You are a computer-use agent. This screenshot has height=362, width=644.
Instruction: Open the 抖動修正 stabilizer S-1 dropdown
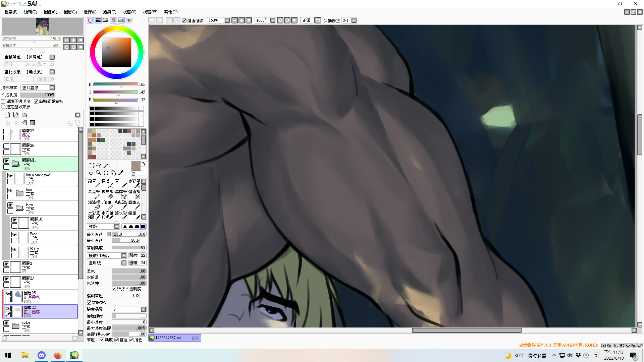tap(354, 20)
